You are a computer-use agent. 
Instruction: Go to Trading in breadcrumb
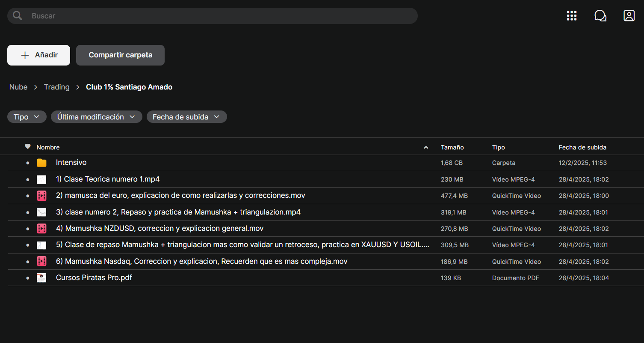(57, 87)
